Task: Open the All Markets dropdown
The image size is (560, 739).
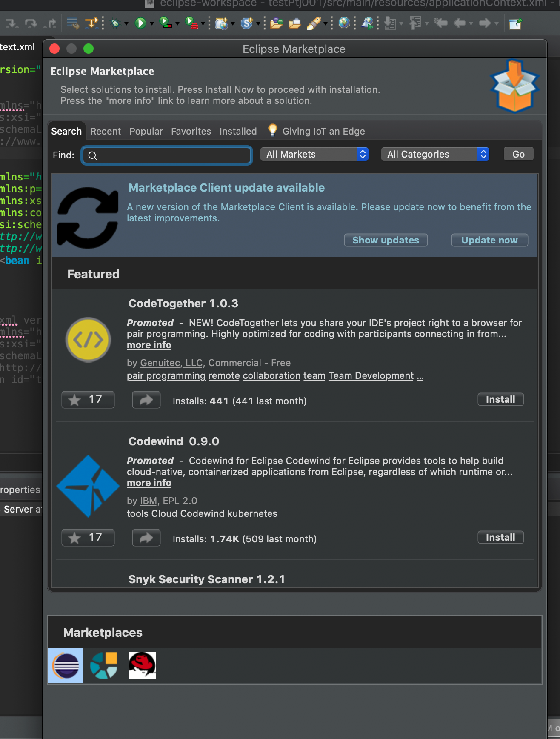Action: [x=314, y=154]
